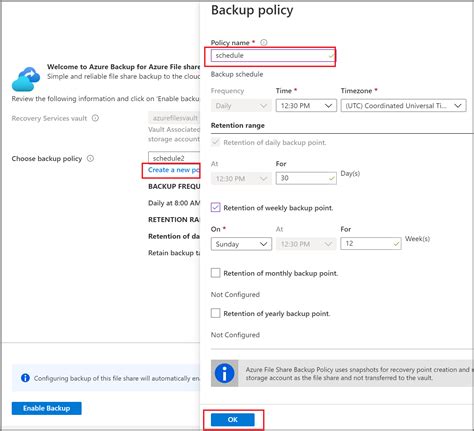Click the azurefilesvault vault field

(174, 118)
